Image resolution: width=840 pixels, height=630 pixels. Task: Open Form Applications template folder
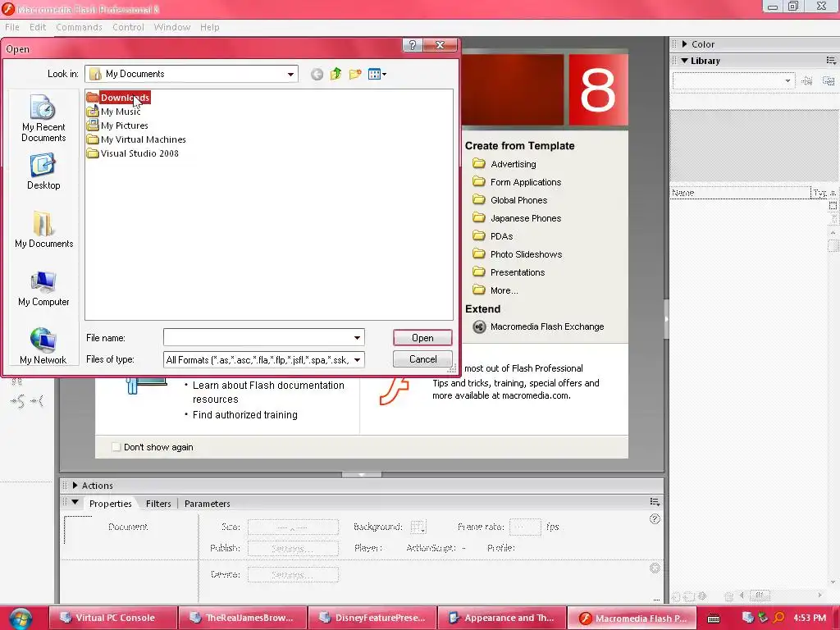[517, 182]
